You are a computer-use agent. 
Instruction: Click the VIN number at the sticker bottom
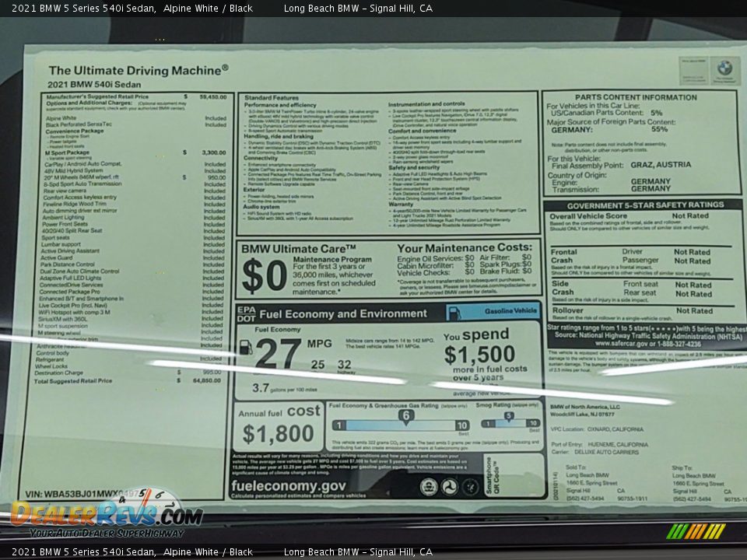[x=82, y=495]
